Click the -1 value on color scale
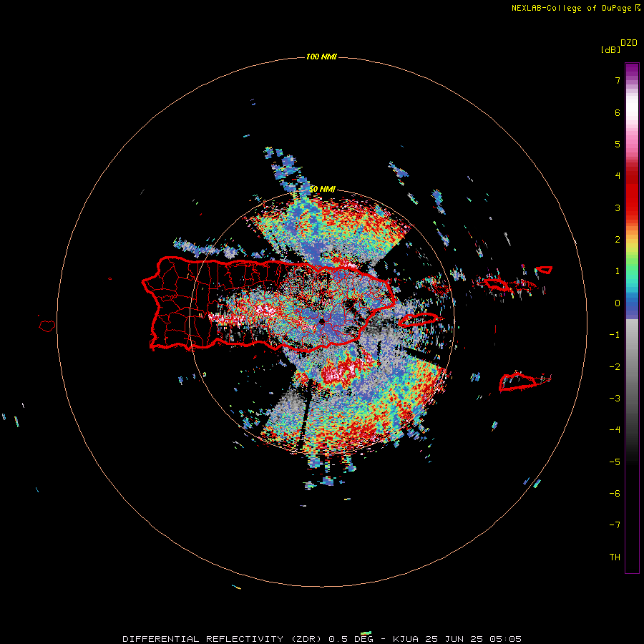 tap(615, 335)
